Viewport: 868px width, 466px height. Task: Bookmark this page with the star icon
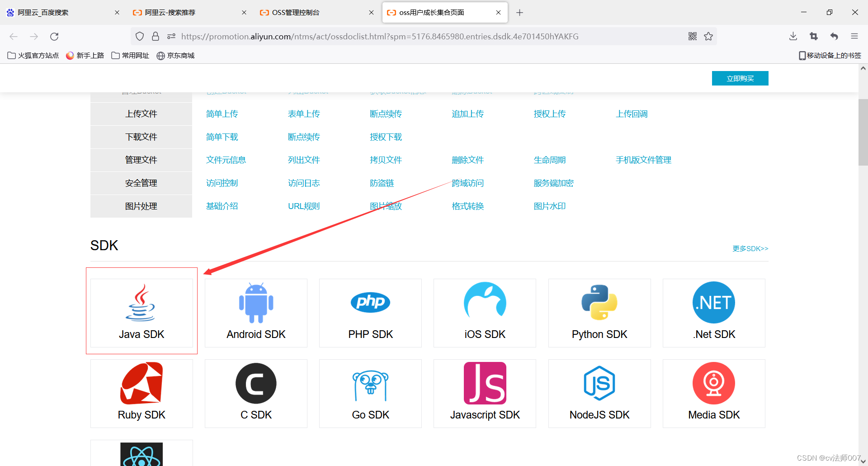pos(708,36)
